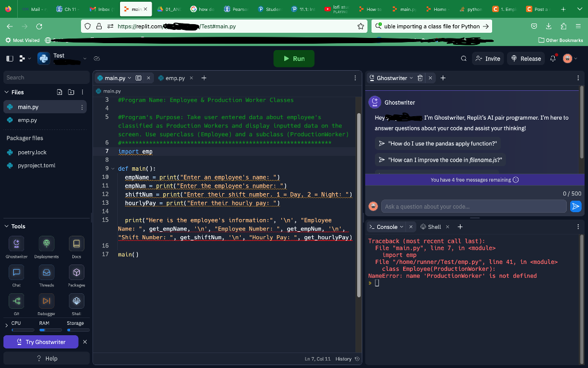588x368 pixels.
Task: Launch the Debugger tool
Action: point(46,301)
